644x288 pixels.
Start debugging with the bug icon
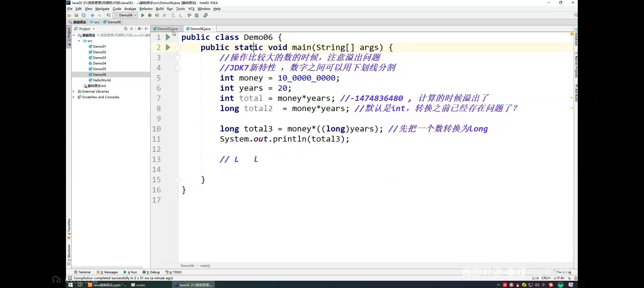(x=150, y=15)
